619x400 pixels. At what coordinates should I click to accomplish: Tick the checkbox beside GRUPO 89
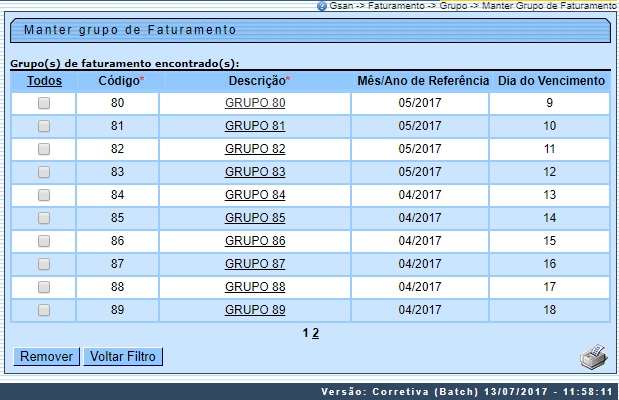pos(44,310)
